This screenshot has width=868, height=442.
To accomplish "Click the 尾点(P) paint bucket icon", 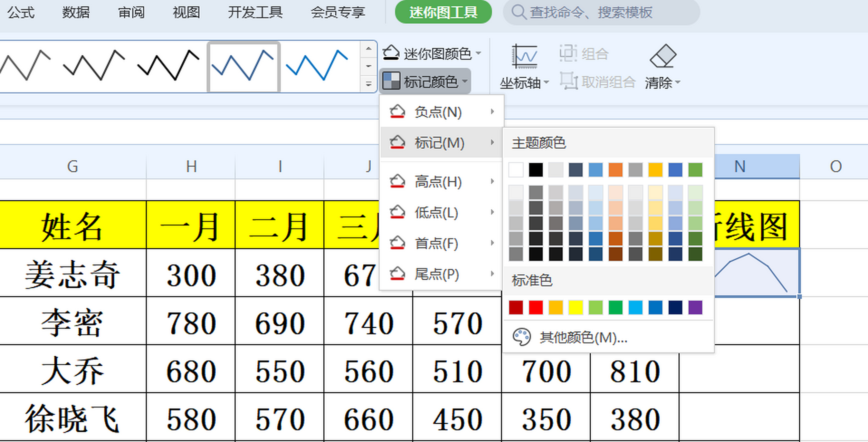I will 397,274.
